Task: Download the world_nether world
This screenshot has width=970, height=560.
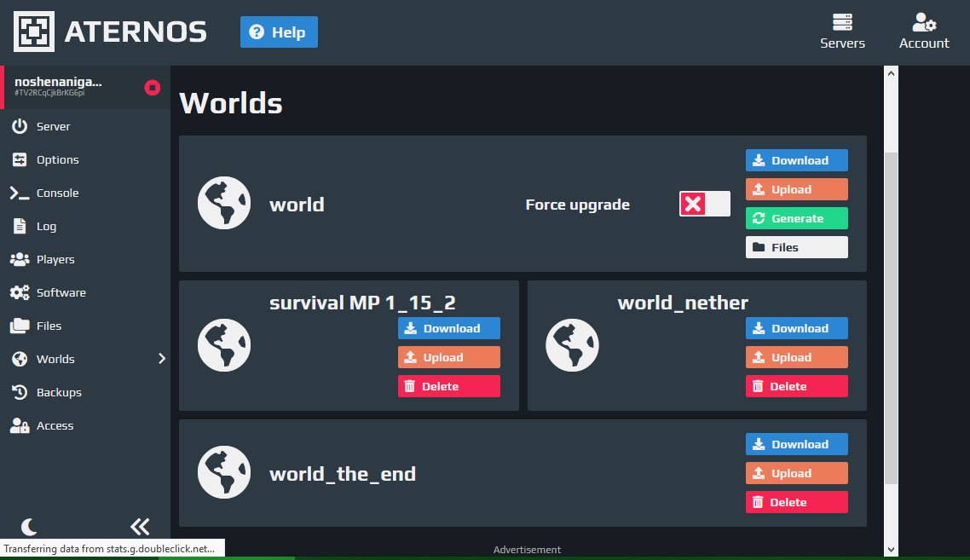Action: pyautogui.click(x=797, y=328)
